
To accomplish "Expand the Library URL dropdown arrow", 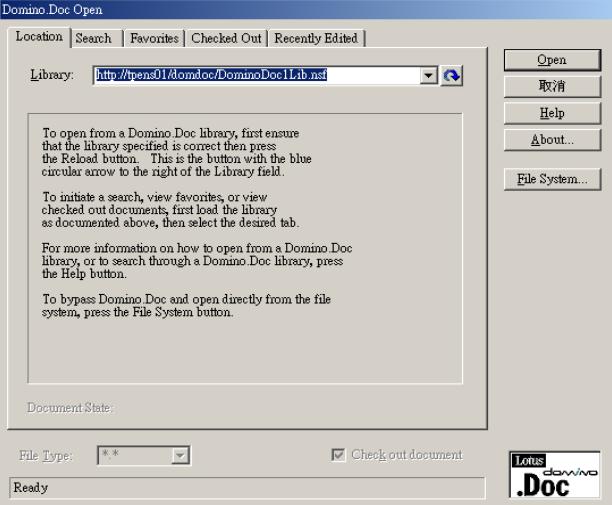I will tap(429, 75).
